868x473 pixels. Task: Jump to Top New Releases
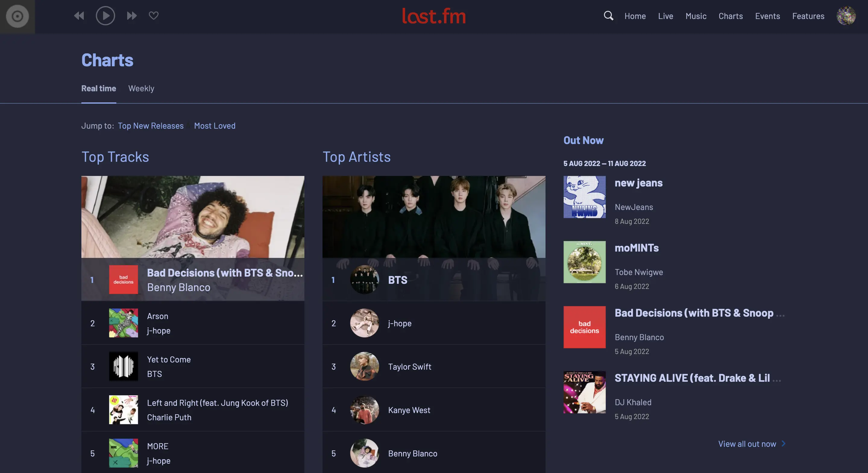click(x=151, y=126)
